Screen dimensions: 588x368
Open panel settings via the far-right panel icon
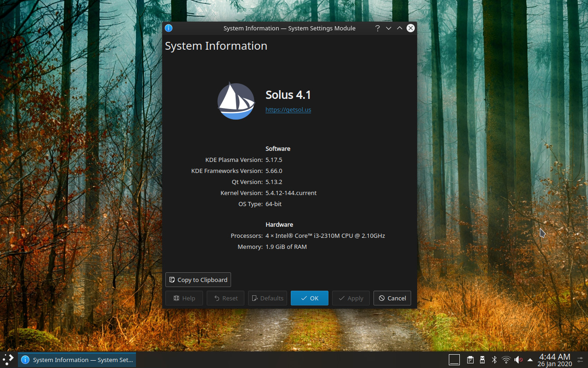(x=581, y=360)
